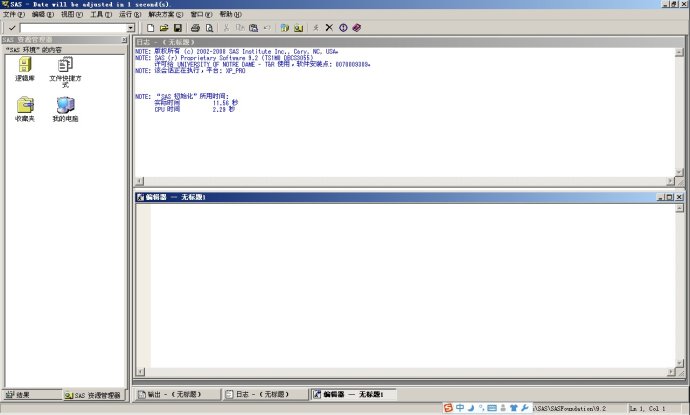Click the editor window scroll-left arrow
This screenshot has width=690, height=415.
(x=140, y=372)
